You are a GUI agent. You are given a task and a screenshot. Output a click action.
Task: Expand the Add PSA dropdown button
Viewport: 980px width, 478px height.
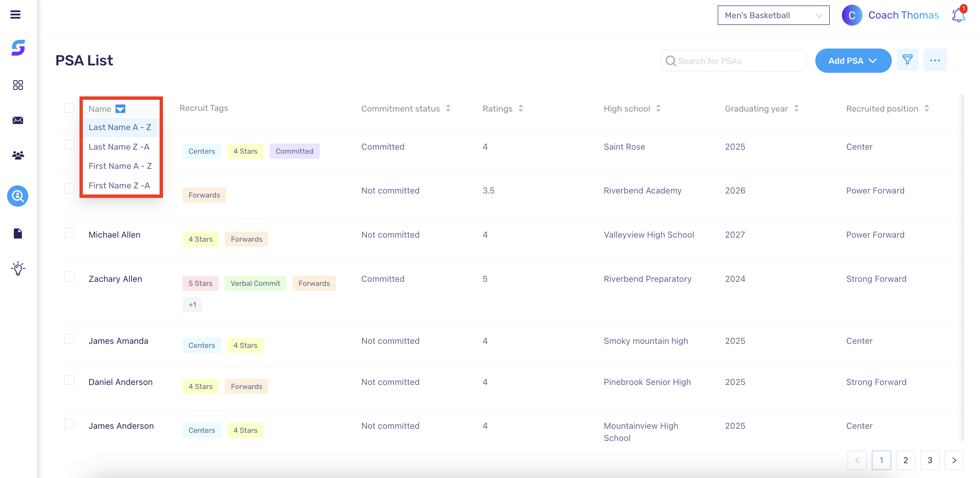853,61
